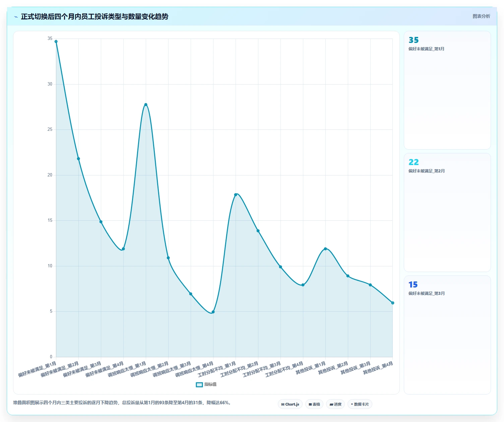Click the lowest point 调班响应太慢_第4月

point(213,312)
